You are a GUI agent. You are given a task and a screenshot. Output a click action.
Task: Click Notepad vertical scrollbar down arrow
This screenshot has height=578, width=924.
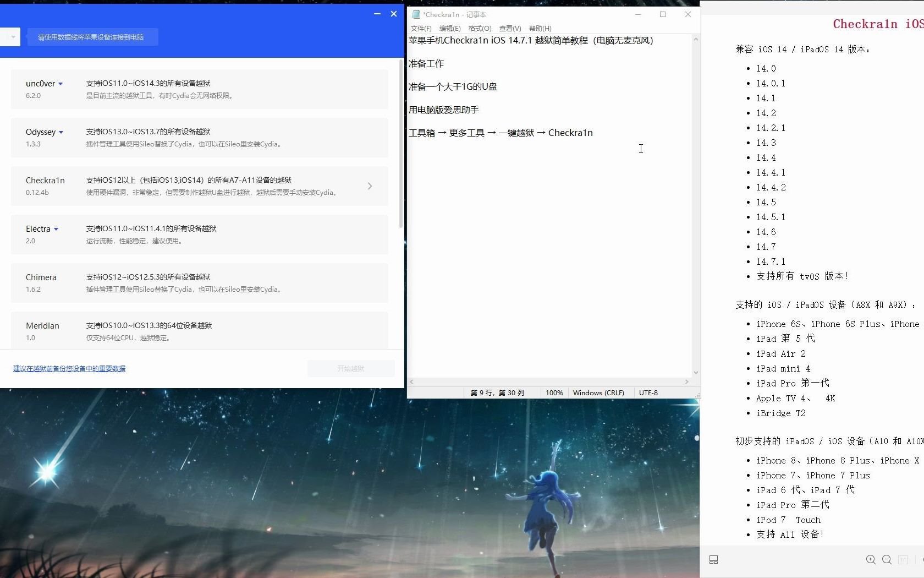[x=696, y=373]
